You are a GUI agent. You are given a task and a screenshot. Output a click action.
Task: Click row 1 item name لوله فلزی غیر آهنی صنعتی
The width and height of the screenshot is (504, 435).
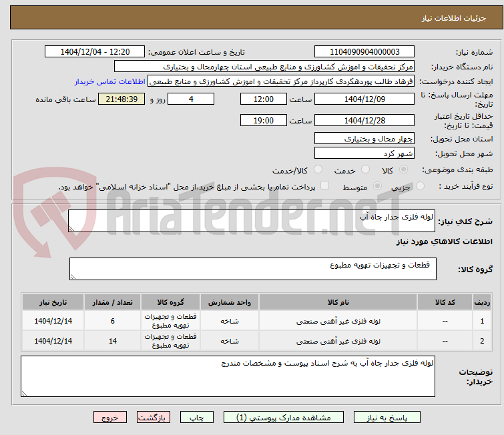point(338,321)
